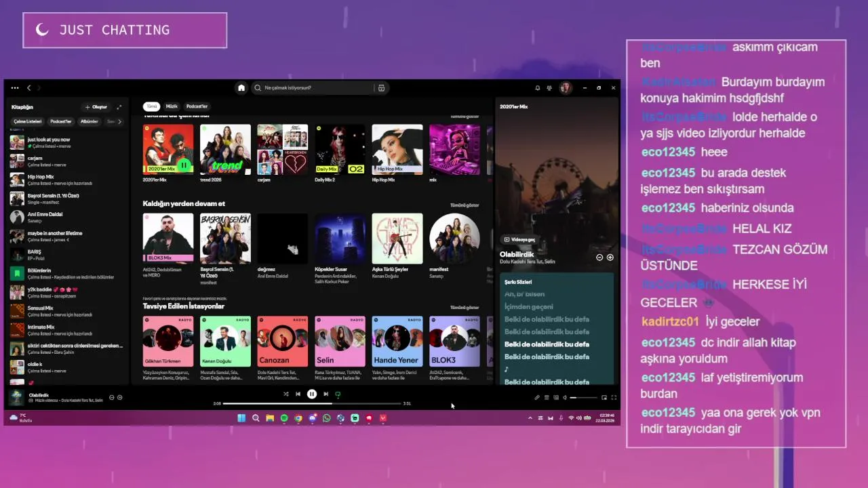Open the Köpekler Susar album card
This screenshot has width=868, height=488.
[340, 247]
